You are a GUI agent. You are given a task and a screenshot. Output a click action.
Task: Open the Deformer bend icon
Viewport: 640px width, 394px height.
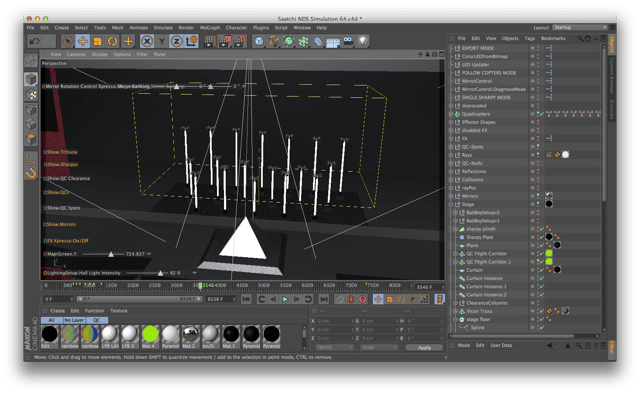click(x=318, y=41)
